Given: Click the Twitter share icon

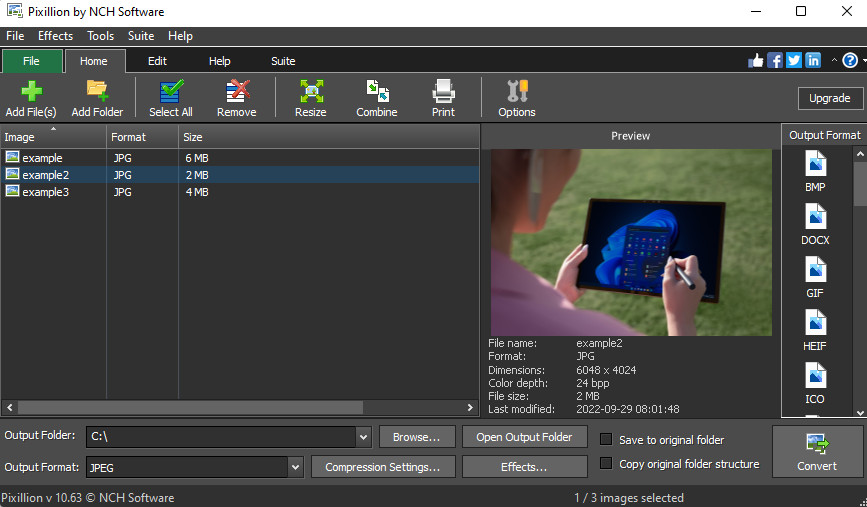Looking at the screenshot, I should coord(794,60).
